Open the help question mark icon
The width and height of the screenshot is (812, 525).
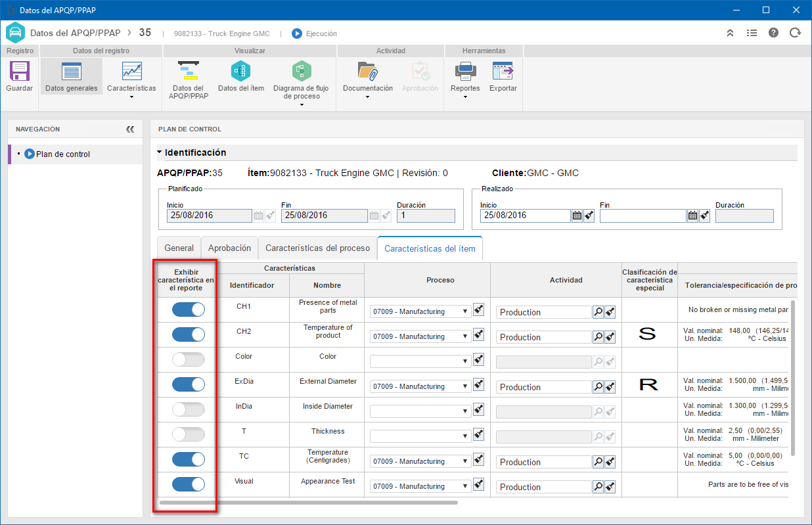[773, 33]
